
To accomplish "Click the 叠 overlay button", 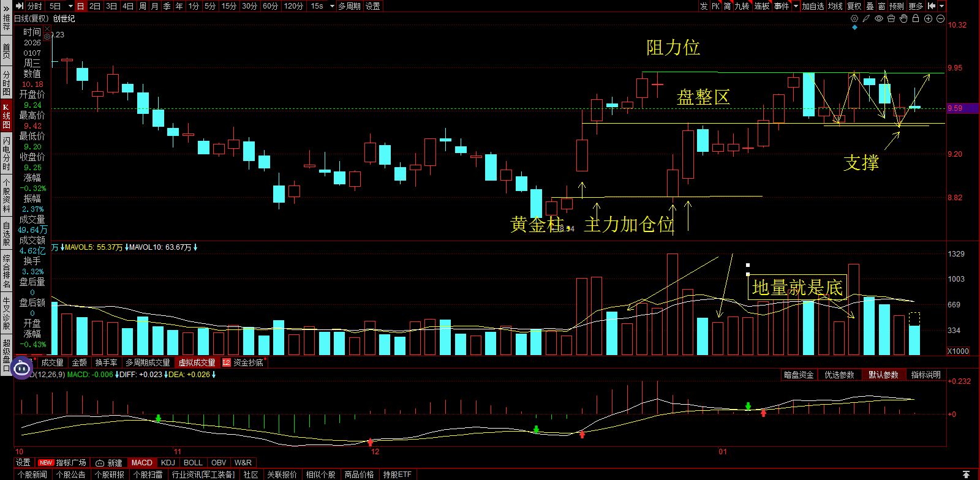I will click(870, 6).
